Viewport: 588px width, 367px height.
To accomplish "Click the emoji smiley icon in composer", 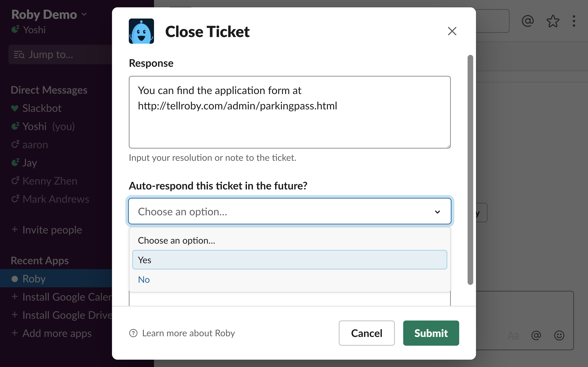I will coord(559,335).
